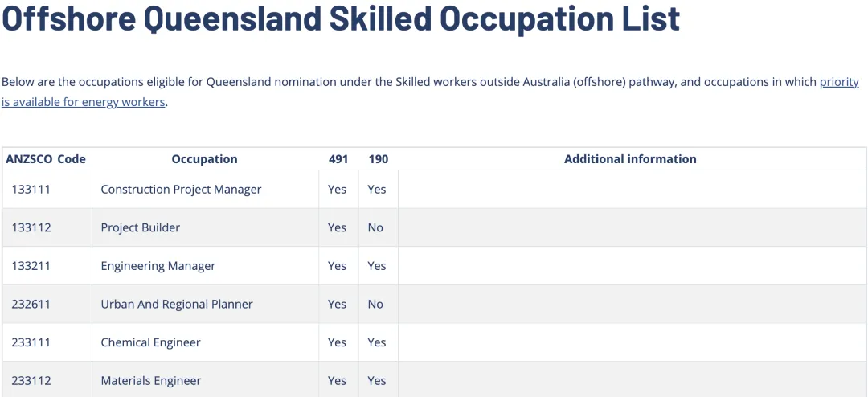The width and height of the screenshot is (868, 397).
Task: Select ANZSCO code 133111 cell
Action: coord(31,190)
